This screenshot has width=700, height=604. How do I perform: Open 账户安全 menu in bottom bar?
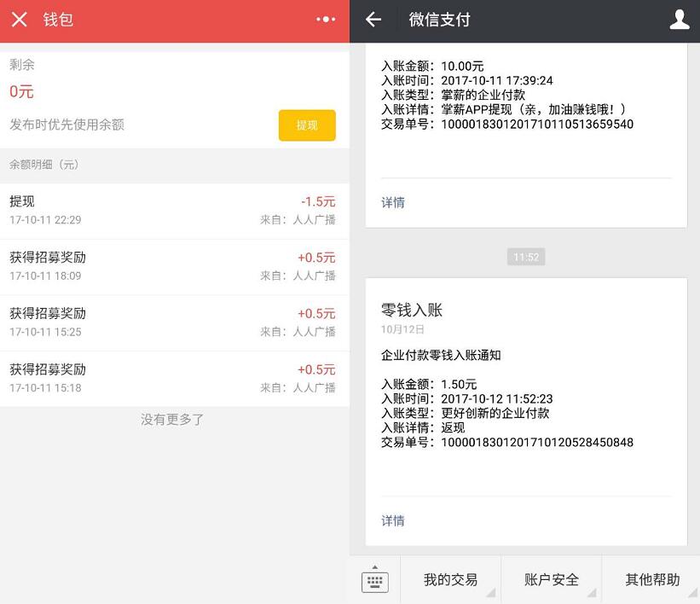[x=552, y=580]
